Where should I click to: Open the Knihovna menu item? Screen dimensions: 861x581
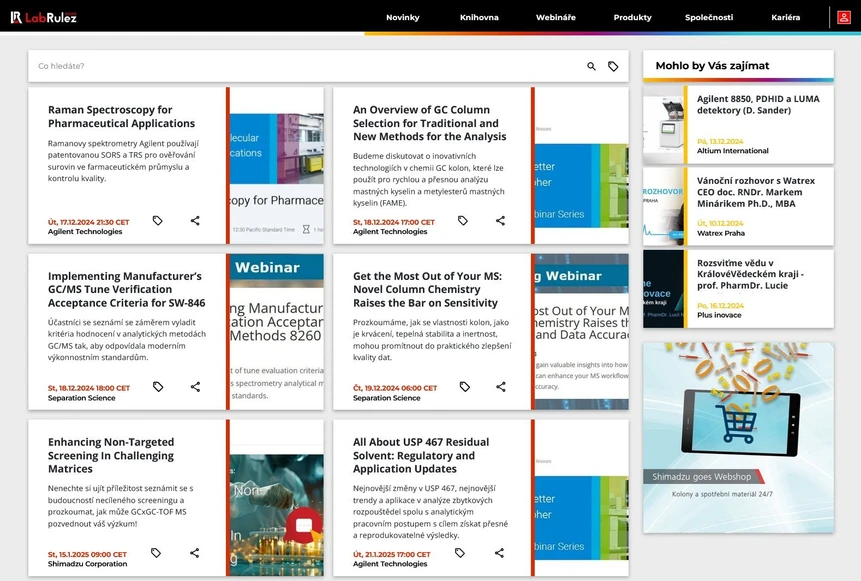(479, 18)
